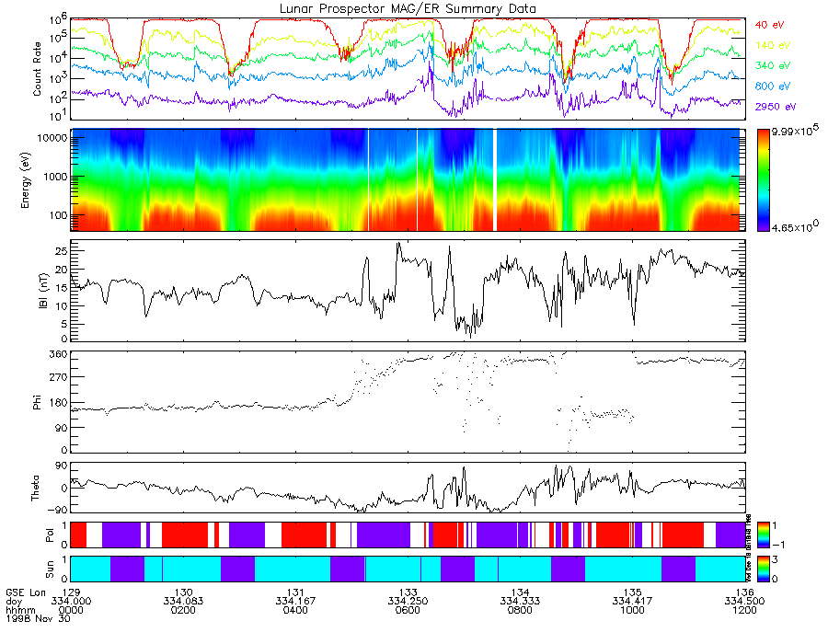Viewport: 828px width, 644px height.
Task: Click the 'Phi' axis label
Action: 37,402
